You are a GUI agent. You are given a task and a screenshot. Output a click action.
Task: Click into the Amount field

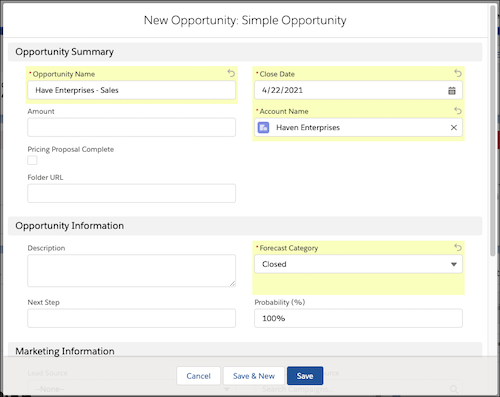coord(132,127)
